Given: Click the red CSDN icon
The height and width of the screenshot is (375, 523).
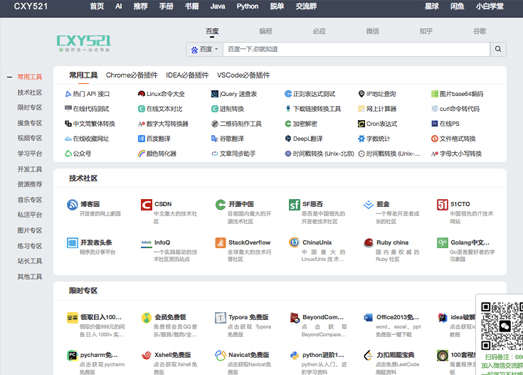Looking at the screenshot, I should pyautogui.click(x=146, y=205).
